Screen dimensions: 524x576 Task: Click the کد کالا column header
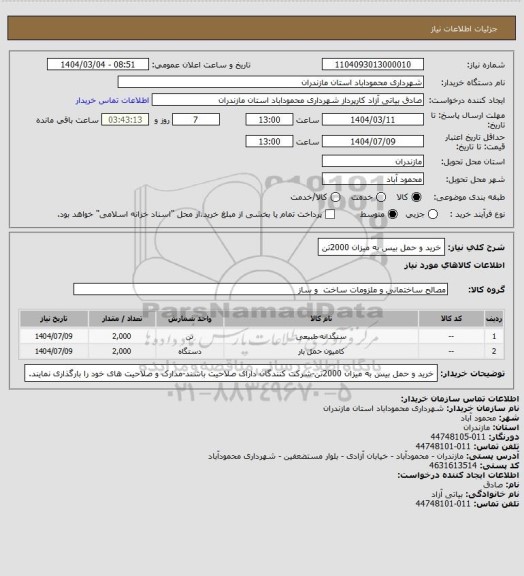pos(451,318)
